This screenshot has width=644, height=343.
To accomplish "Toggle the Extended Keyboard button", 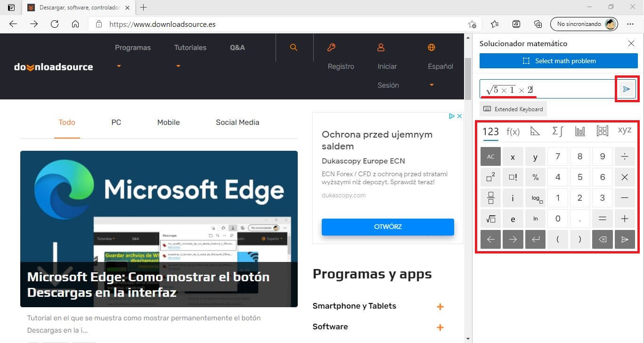I will tap(514, 109).
